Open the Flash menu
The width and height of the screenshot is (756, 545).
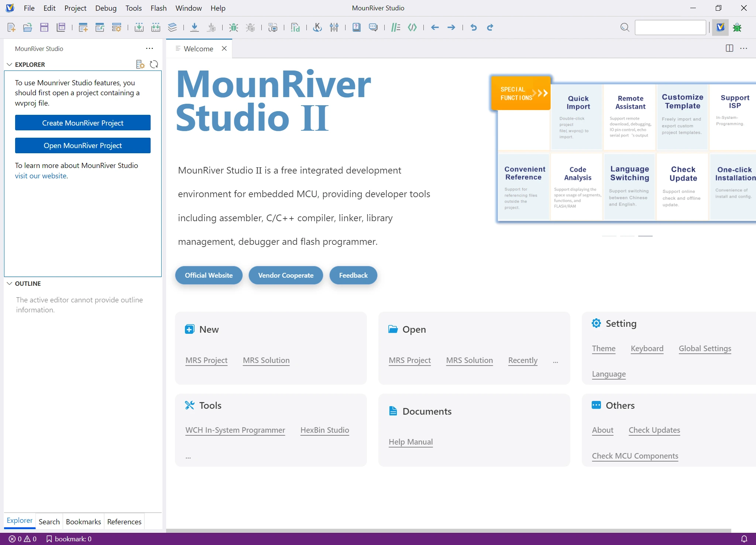coord(159,8)
